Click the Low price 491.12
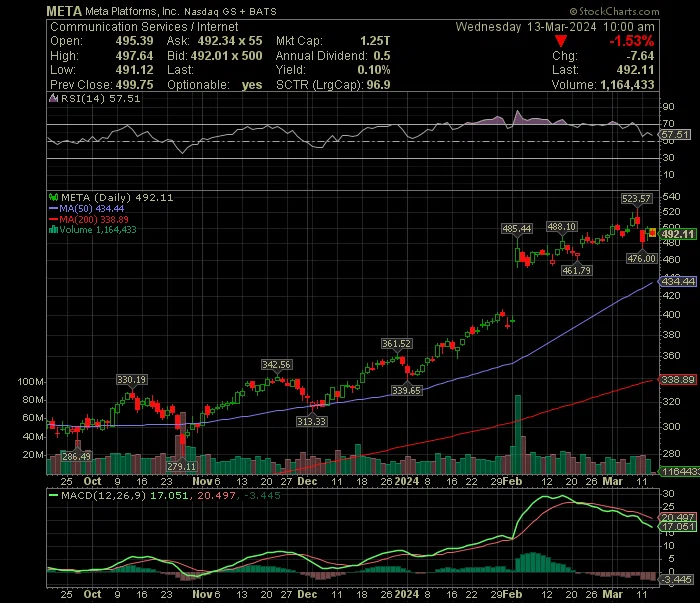Screen dimensions: 700x603 (x=134, y=70)
